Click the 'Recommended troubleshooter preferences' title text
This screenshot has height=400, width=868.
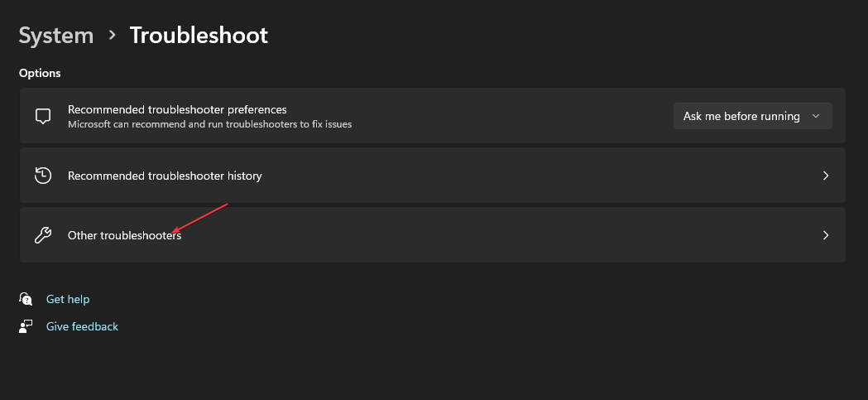point(177,109)
